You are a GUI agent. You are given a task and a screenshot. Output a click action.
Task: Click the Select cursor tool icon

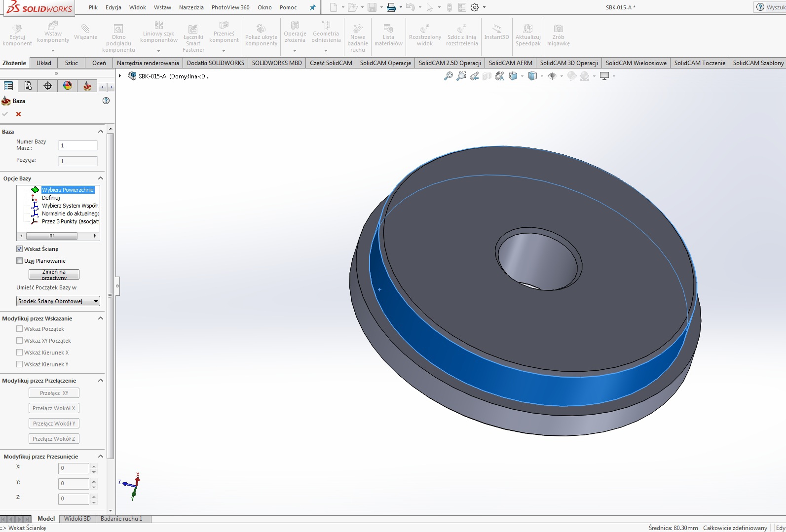[x=430, y=7]
